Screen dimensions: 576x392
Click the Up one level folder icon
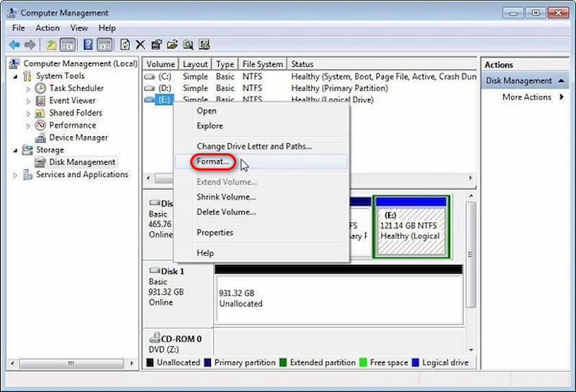point(51,45)
